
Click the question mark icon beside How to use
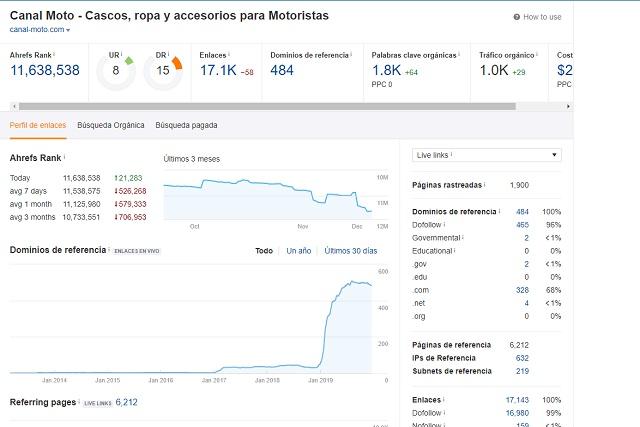tap(517, 17)
